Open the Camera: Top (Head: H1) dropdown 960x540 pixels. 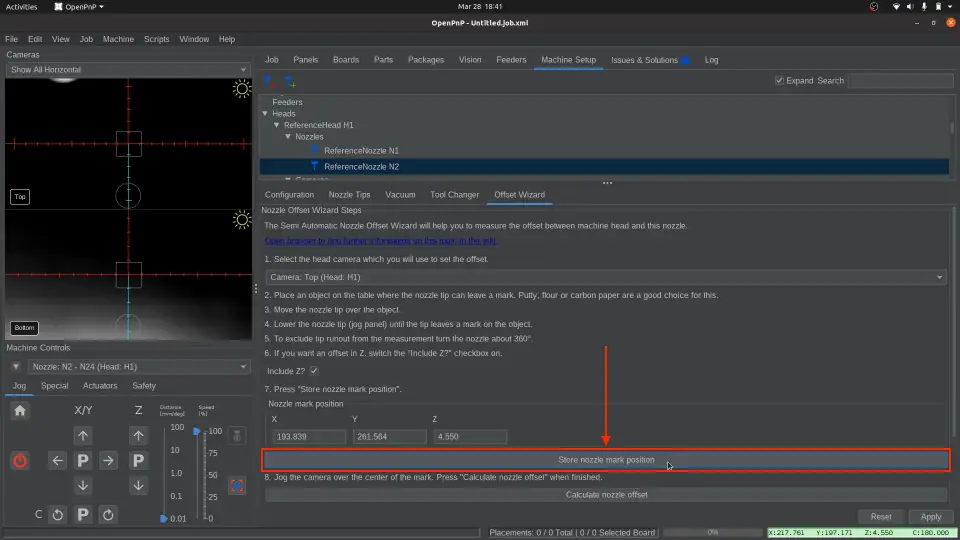coord(605,277)
